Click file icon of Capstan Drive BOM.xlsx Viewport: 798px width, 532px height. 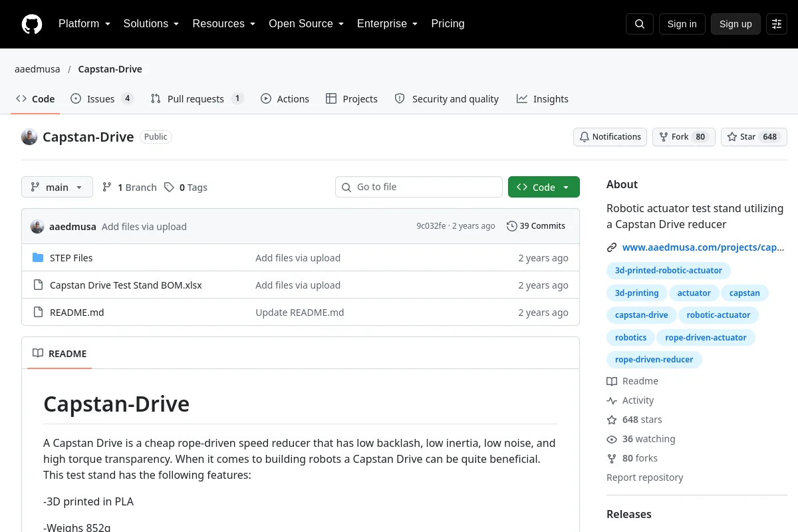(x=38, y=285)
